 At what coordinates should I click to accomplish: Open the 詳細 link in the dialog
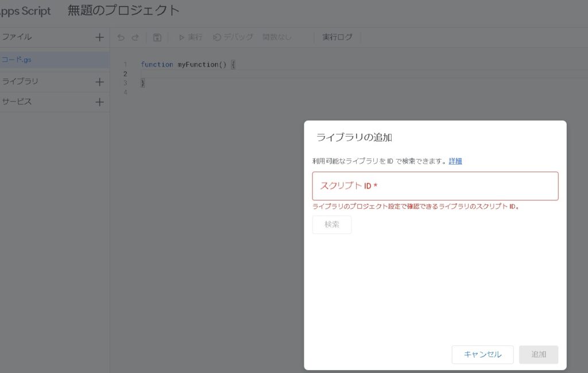455,161
